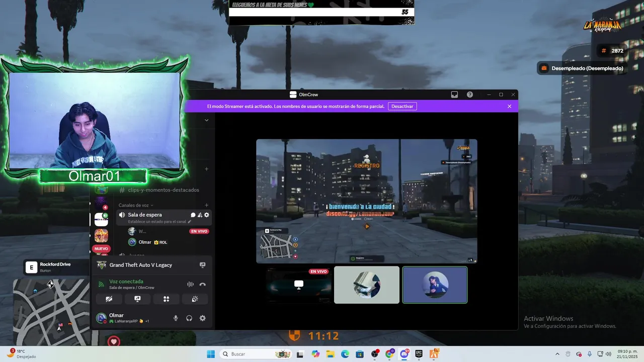Toggle screen sharing button
This screenshot has width=644, height=362.
[137, 299]
